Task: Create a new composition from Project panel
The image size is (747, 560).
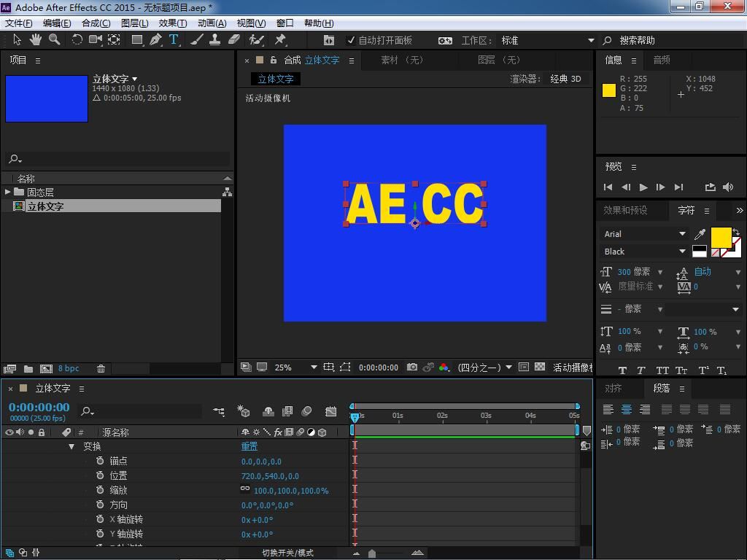Action: pyautogui.click(x=46, y=368)
